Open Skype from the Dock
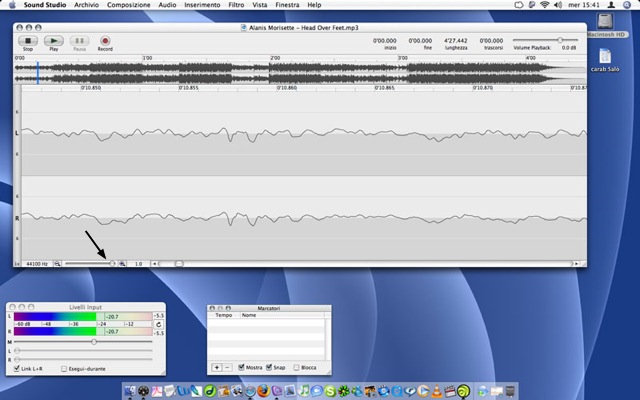 coord(330,391)
